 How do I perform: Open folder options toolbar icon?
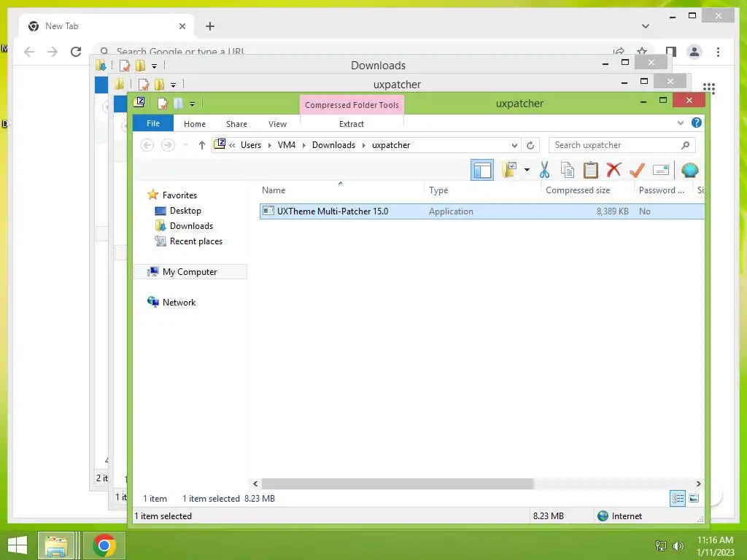coord(509,170)
